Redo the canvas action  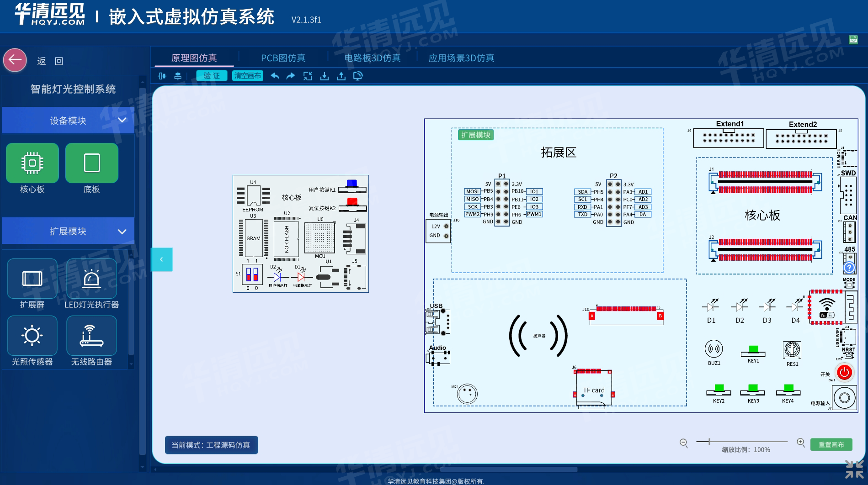tap(291, 76)
